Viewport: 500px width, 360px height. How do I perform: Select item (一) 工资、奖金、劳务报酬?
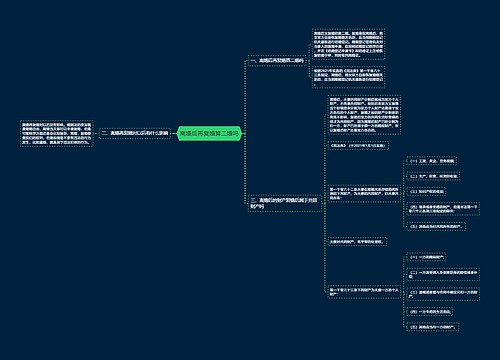tap(432, 161)
